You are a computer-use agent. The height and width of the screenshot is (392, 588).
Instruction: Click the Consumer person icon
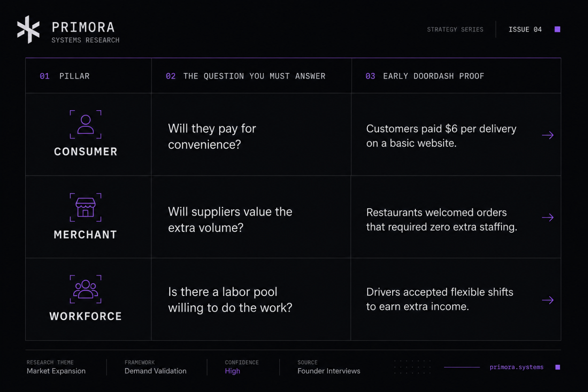click(x=86, y=124)
